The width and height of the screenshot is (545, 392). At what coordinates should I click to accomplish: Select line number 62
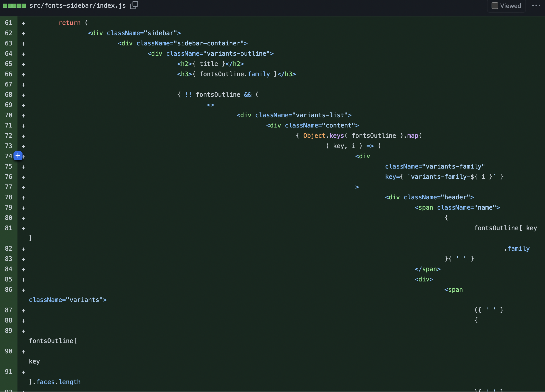(8, 33)
